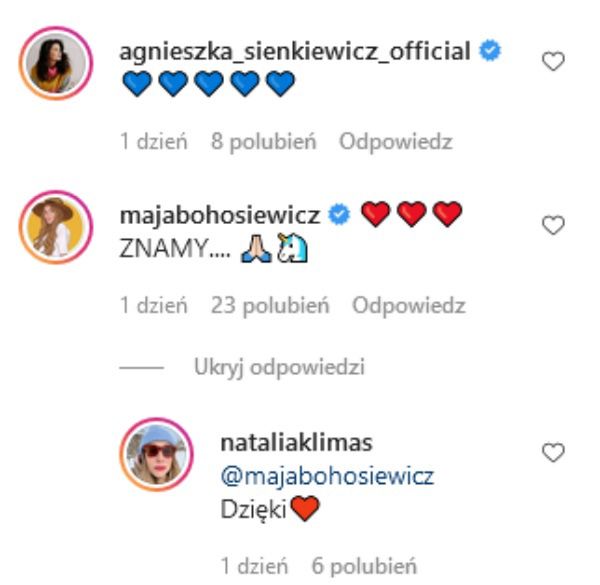View the 8 polubień likes list
Viewport: 600px width, 585px height.
[x=262, y=142]
